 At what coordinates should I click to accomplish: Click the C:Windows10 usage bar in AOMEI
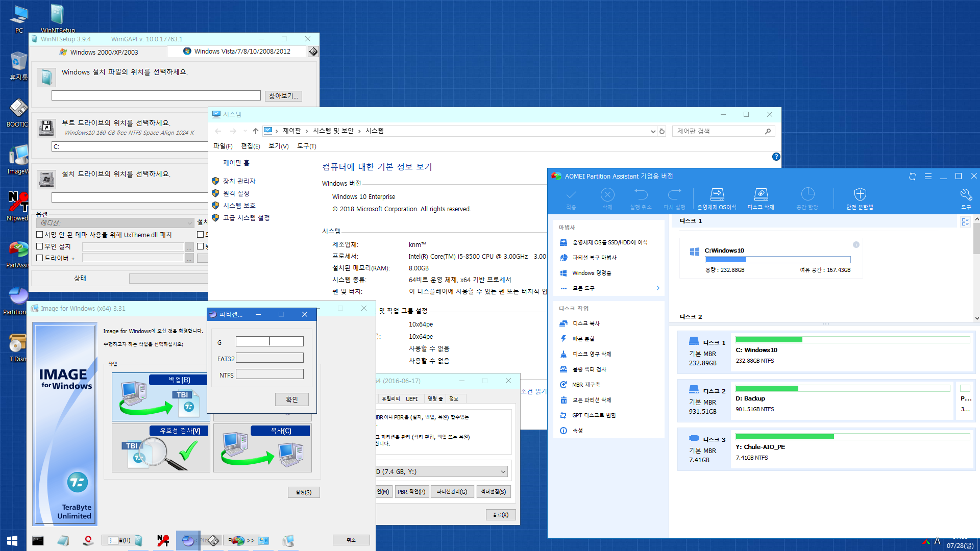coord(778,260)
